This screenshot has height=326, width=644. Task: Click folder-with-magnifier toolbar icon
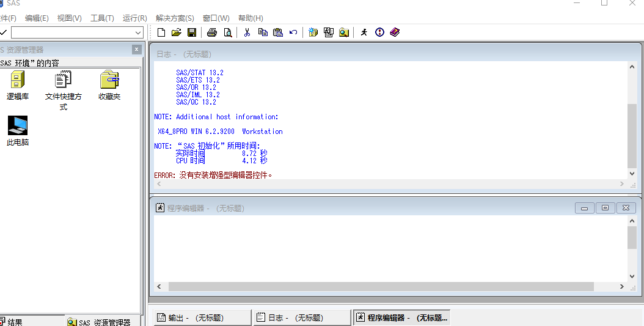tap(344, 32)
